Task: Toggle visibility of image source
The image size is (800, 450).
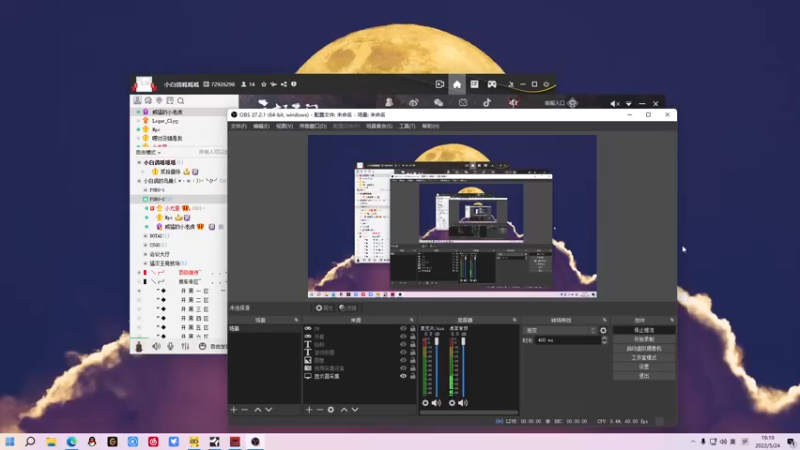Action: coord(403,360)
